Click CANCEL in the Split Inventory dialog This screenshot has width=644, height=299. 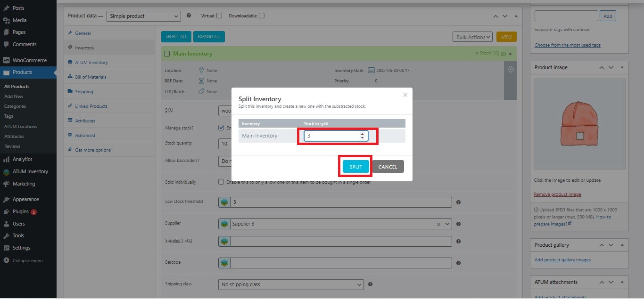tap(388, 167)
